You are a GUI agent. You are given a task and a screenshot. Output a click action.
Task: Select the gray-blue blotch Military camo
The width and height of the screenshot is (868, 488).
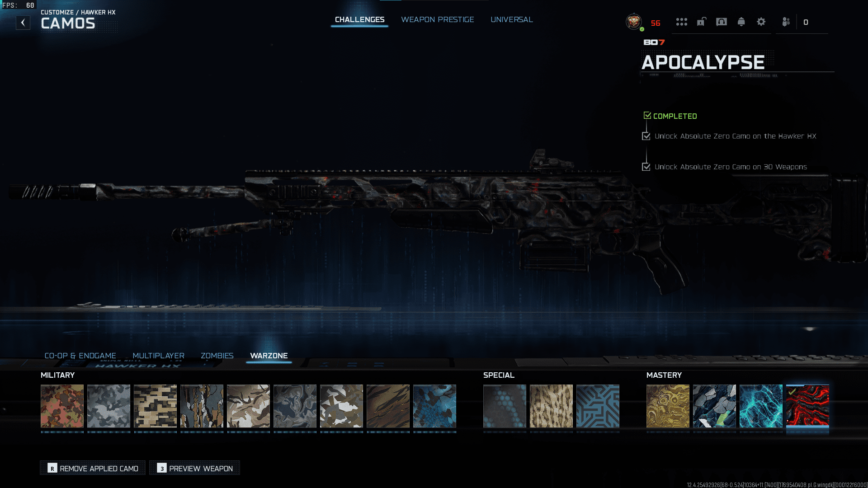click(109, 406)
